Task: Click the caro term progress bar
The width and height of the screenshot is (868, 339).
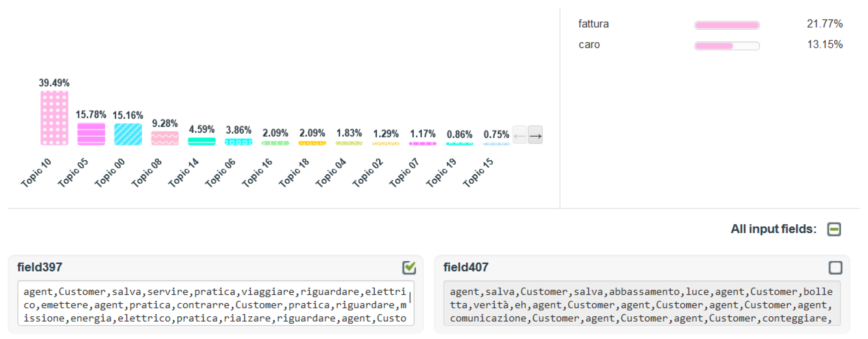Action: 727,46
